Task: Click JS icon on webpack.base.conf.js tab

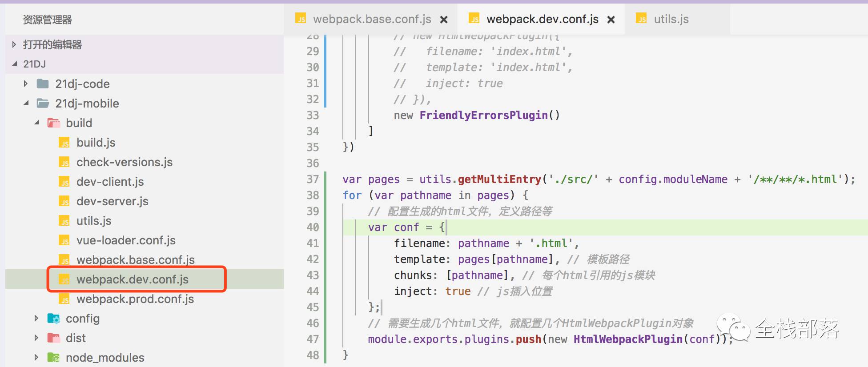Action: click(x=301, y=18)
